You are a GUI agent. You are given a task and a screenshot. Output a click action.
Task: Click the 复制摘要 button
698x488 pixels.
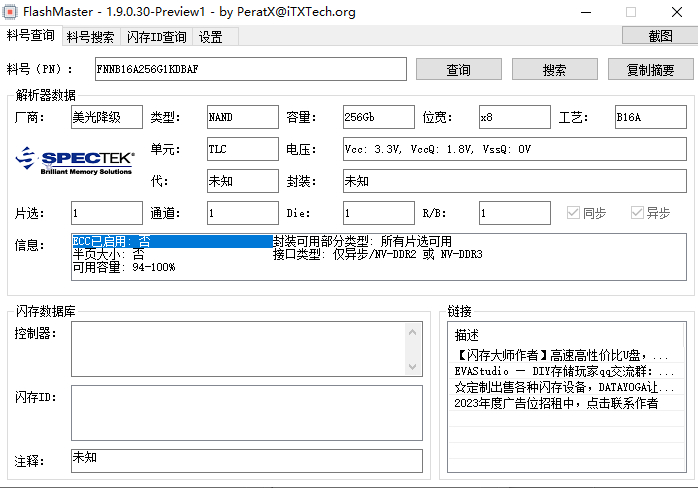(650, 70)
